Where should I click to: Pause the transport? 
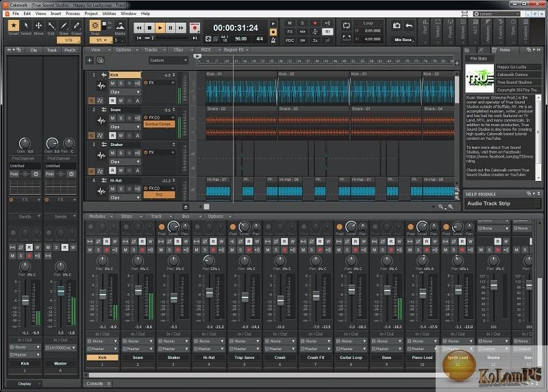[x=171, y=27]
